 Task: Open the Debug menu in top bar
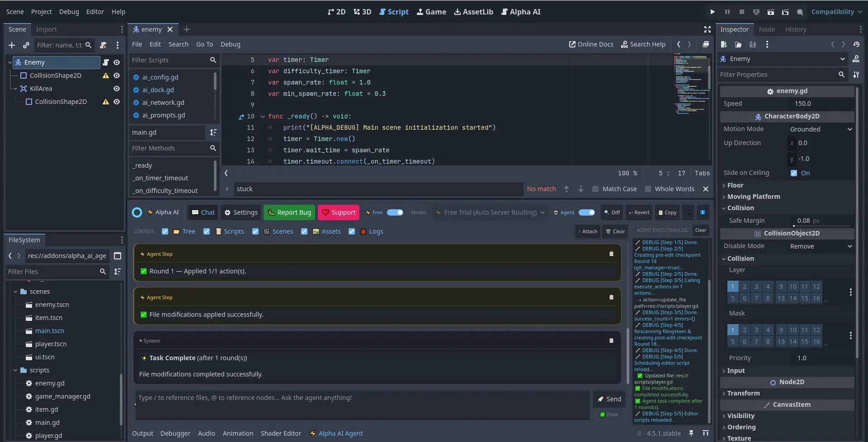point(69,12)
